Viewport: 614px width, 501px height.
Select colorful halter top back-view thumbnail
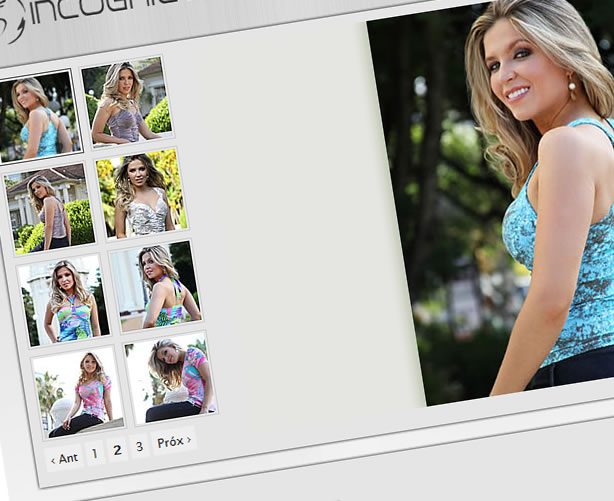coord(156,286)
